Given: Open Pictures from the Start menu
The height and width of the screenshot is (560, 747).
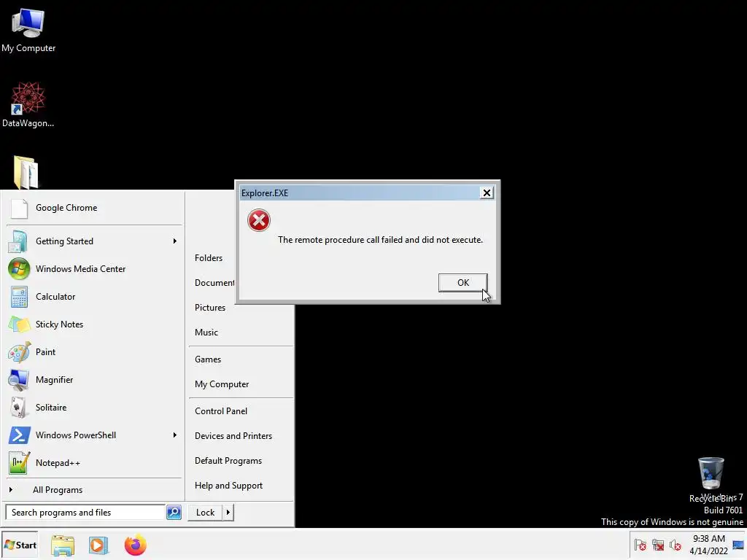Looking at the screenshot, I should [x=210, y=308].
